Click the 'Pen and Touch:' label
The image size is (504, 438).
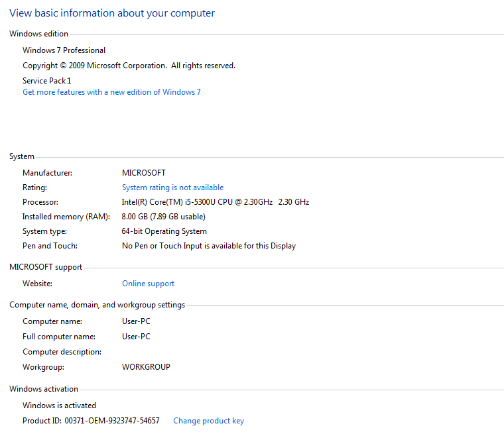pyautogui.click(x=50, y=246)
